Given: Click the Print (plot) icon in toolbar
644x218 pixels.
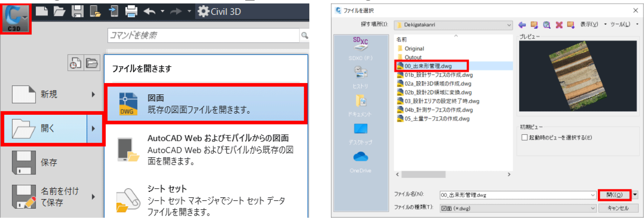Looking at the screenshot, I should click(x=131, y=12).
